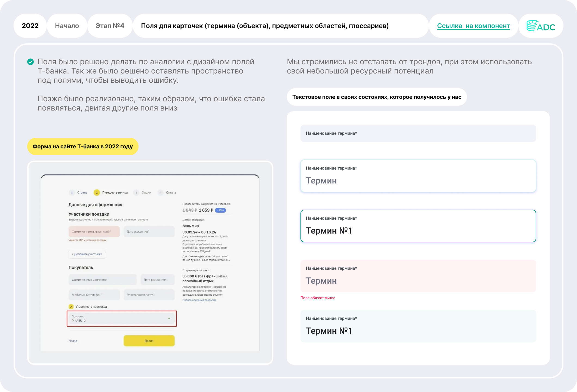Click the T-bank form screenshot thumbnail

point(150,263)
